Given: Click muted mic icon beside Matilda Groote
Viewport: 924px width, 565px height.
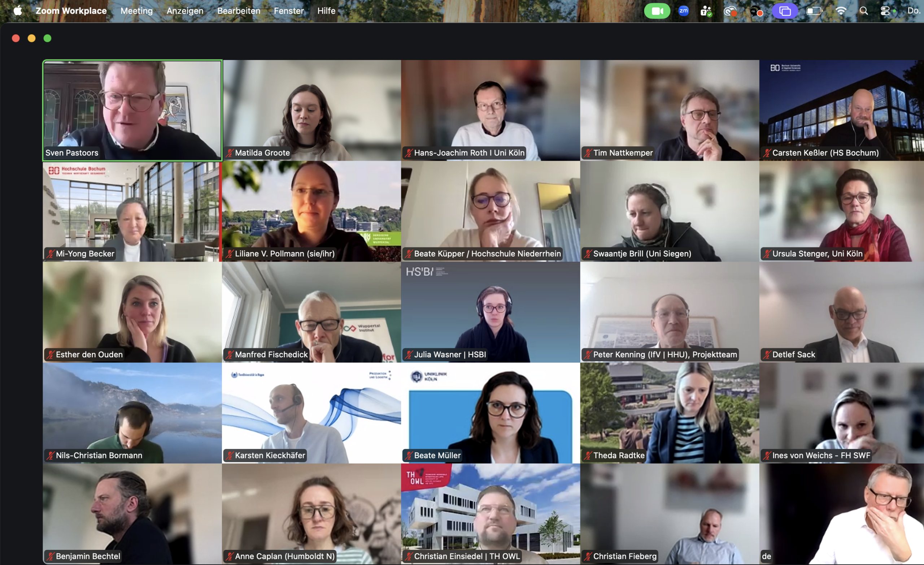Looking at the screenshot, I should [230, 153].
